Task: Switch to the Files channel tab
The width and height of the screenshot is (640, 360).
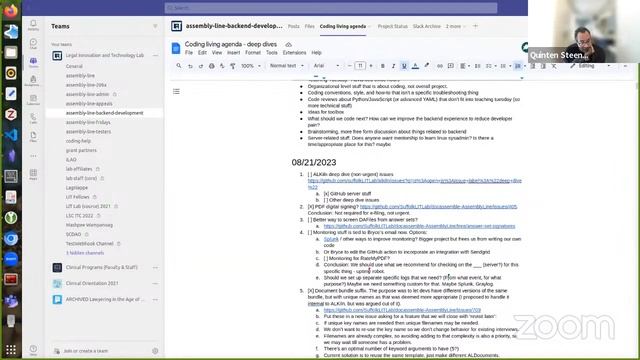Action: coord(309,26)
